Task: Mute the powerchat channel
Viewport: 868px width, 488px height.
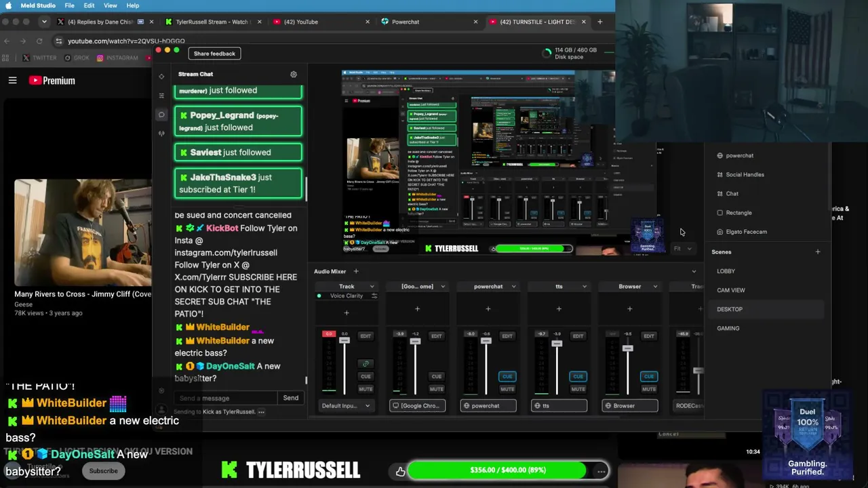Action: (x=507, y=389)
